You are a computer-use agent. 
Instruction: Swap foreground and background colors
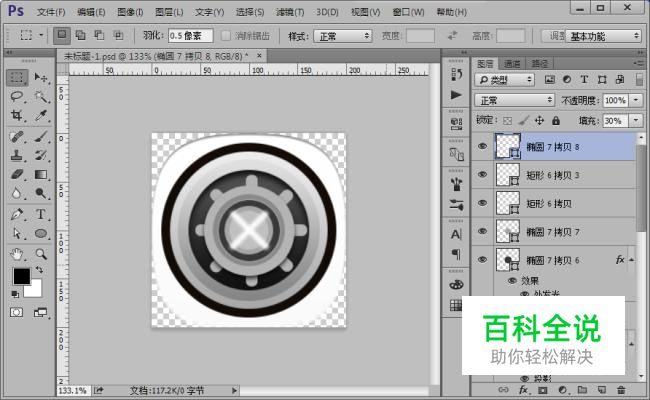pos(39,270)
